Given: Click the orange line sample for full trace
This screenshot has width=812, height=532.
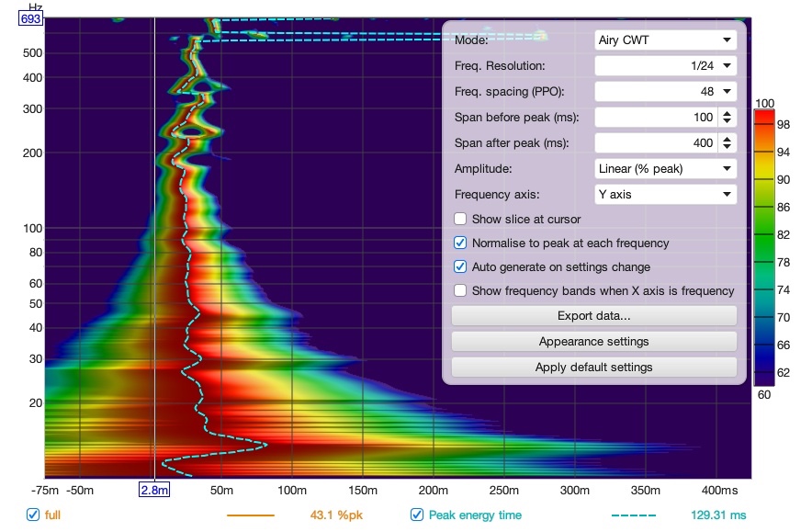Looking at the screenshot, I should tap(251, 515).
